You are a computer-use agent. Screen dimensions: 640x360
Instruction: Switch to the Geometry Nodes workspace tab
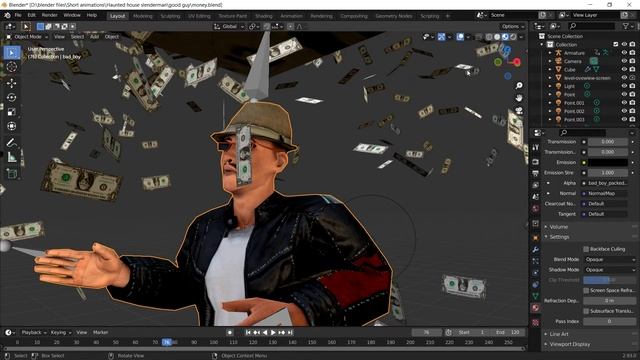(x=393, y=16)
